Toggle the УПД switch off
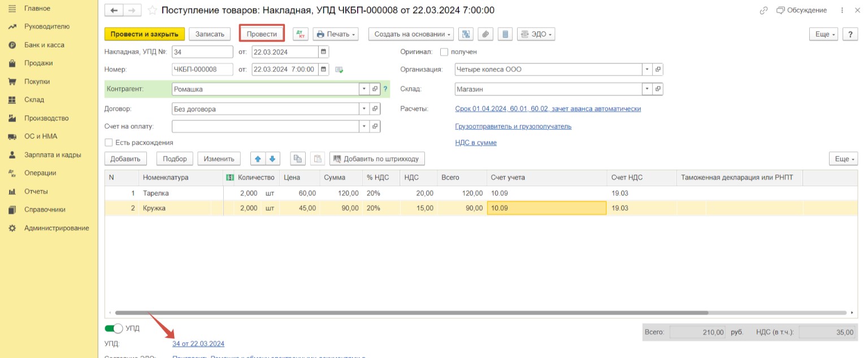The image size is (868, 358). coord(114,328)
